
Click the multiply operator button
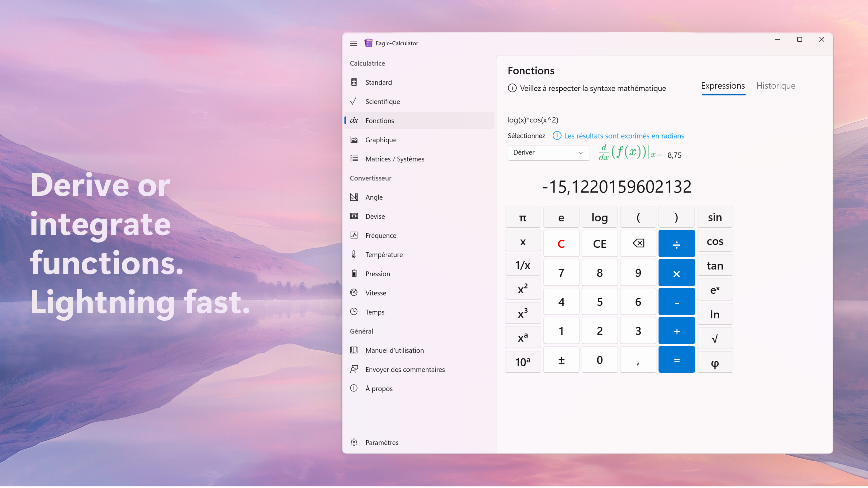[x=677, y=273]
